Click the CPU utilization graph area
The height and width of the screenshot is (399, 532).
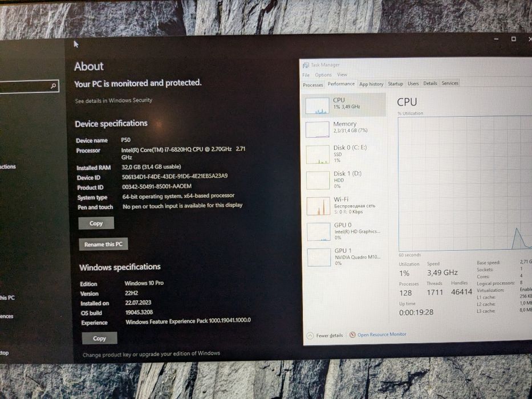(465, 184)
